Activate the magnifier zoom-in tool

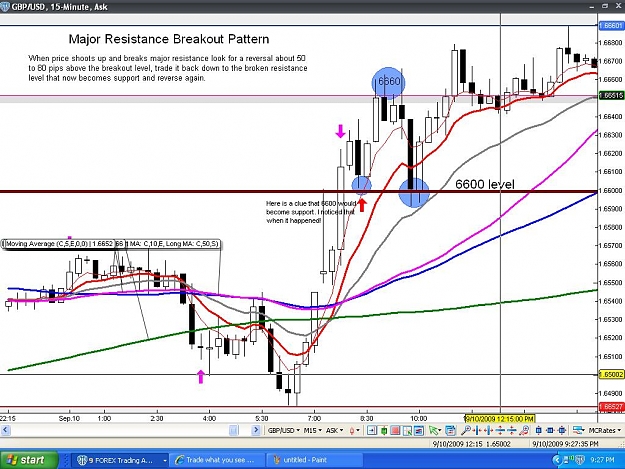click(466, 430)
